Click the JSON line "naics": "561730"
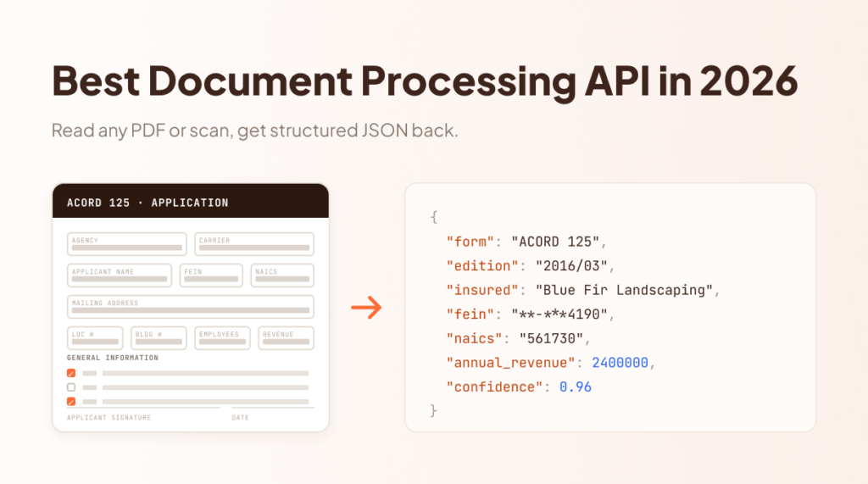The width and height of the screenshot is (868, 484). pos(519,338)
